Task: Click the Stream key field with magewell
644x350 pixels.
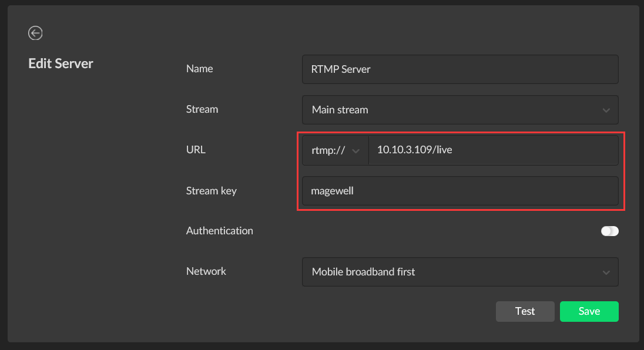Action: [460, 191]
